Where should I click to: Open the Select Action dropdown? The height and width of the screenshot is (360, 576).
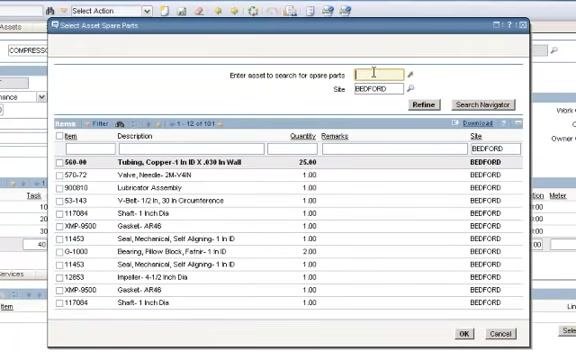pos(147,11)
